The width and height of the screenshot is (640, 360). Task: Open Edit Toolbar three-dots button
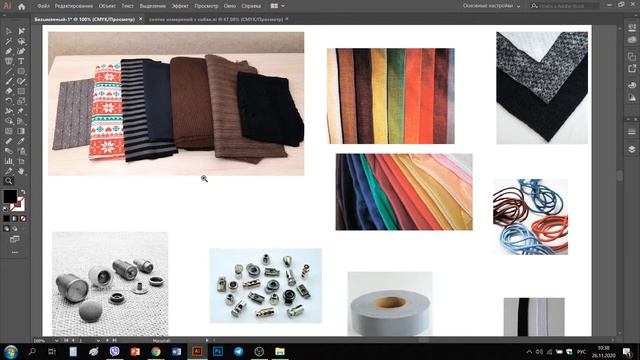coord(15,252)
